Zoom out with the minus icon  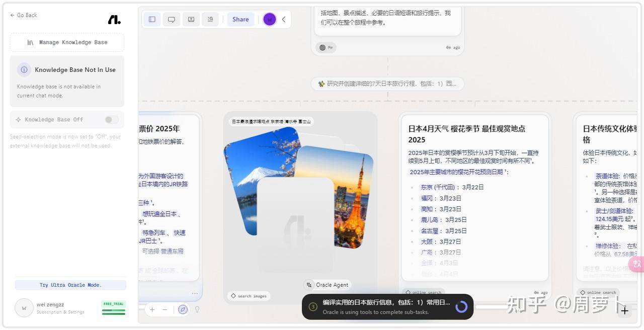[x=165, y=309]
